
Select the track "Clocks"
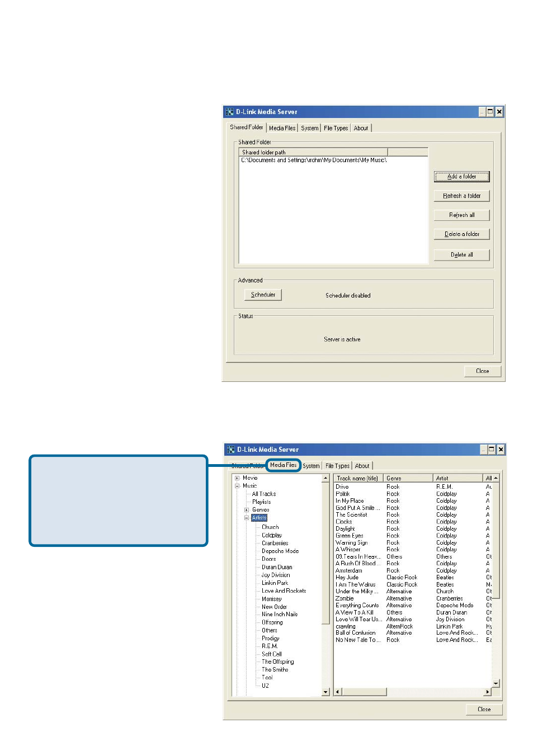(344, 522)
